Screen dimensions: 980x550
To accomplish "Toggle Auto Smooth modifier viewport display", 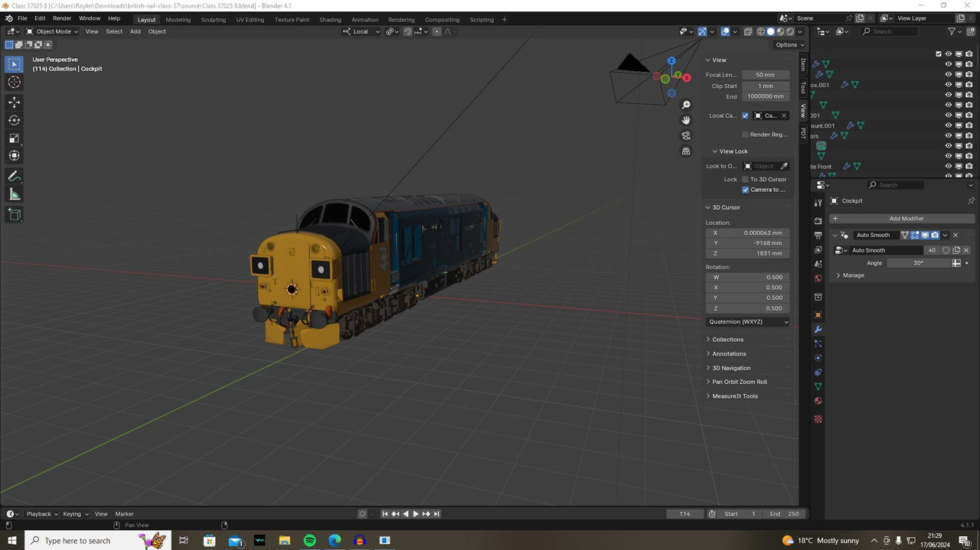I will click(x=925, y=235).
